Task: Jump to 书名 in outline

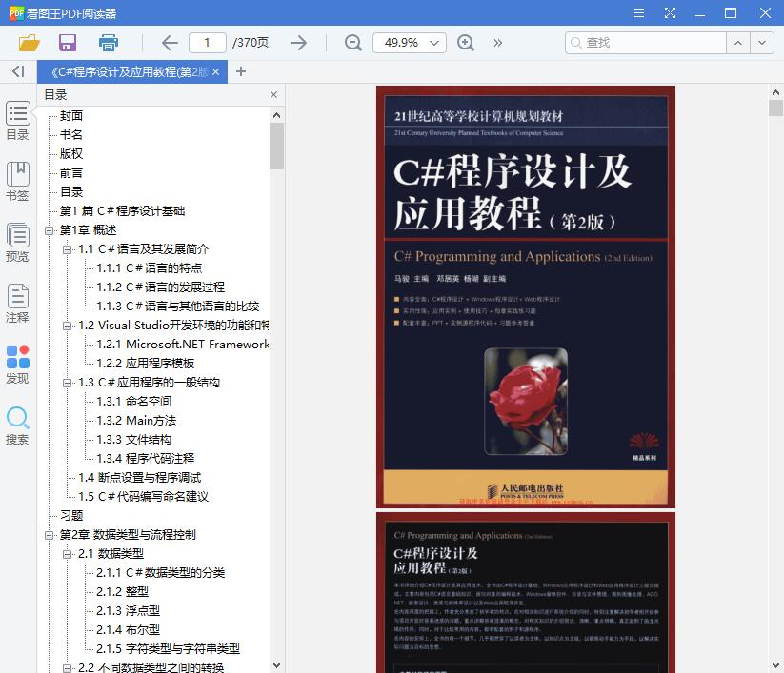Action: click(x=71, y=135)
